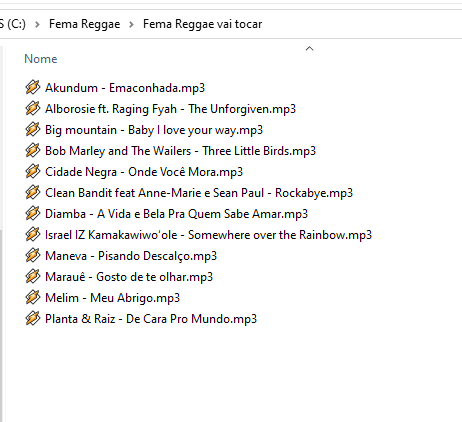
Task: Select Big mountain - Baby I love your way.mp3
Action: (154, 130)
